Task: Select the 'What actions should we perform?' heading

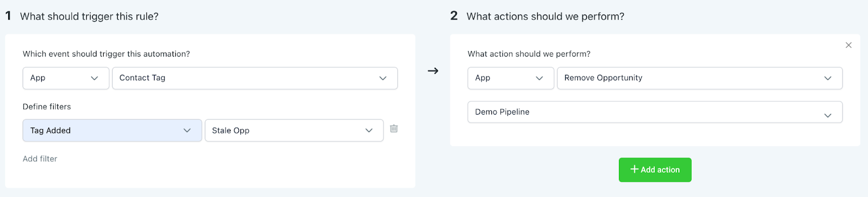Action: coord(545,16)
